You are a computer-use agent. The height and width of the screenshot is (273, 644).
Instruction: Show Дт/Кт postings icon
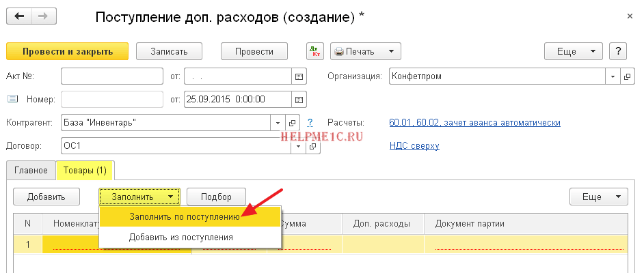(315, 52)
